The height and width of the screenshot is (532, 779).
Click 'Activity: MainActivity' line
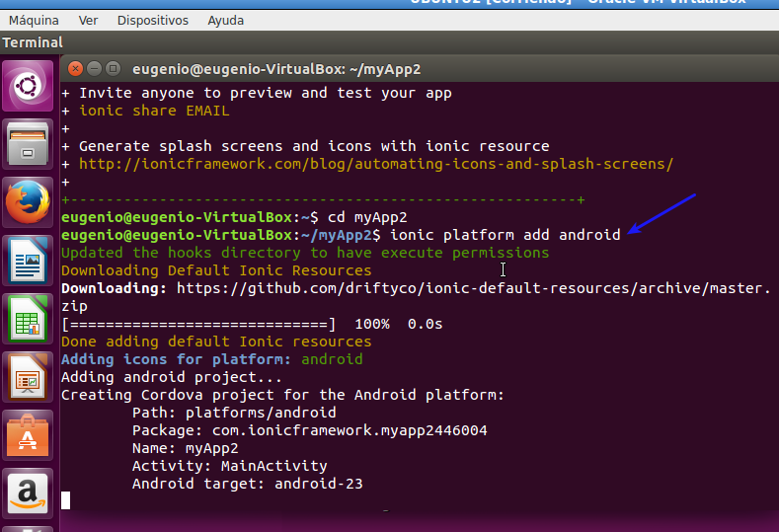pos(229,466)
